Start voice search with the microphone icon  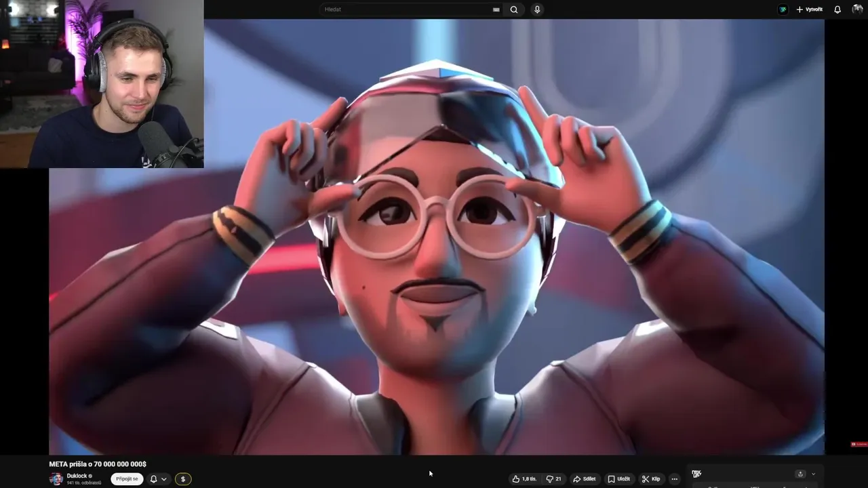537,9
